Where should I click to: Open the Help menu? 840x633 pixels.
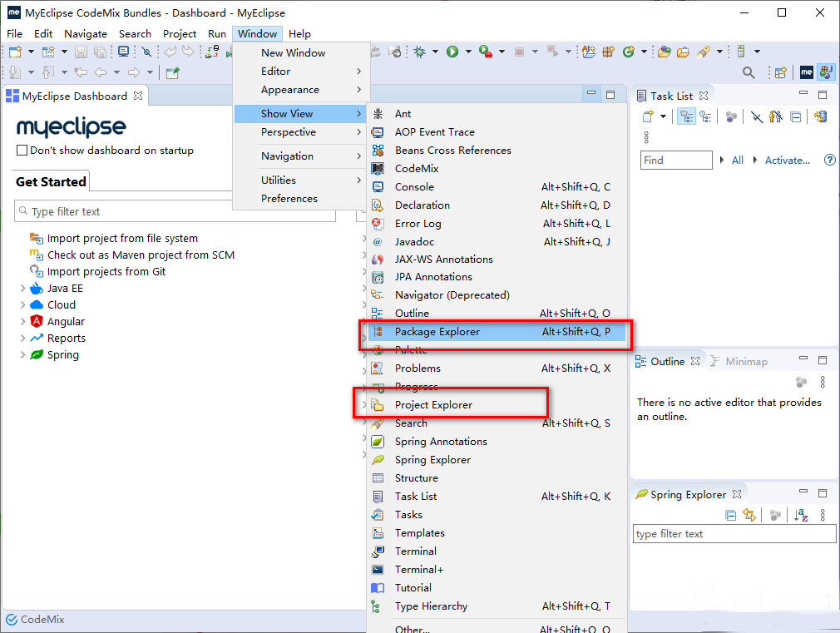tap(299, 34)
